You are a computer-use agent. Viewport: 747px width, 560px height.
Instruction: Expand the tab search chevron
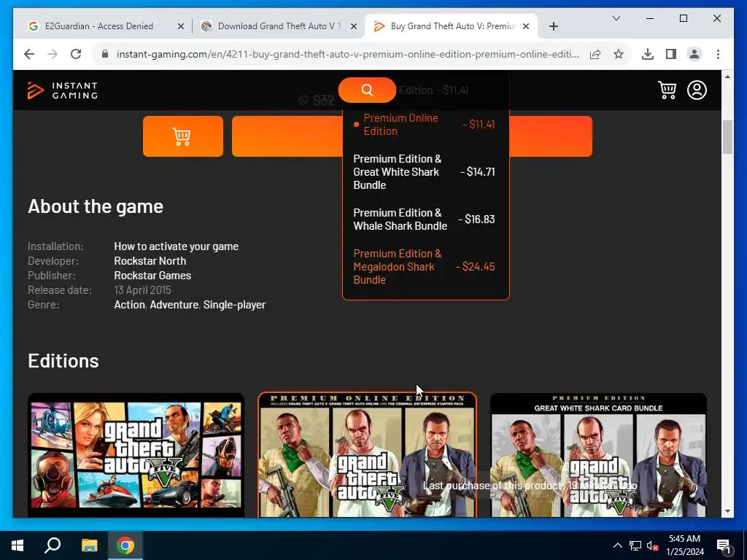616,18
